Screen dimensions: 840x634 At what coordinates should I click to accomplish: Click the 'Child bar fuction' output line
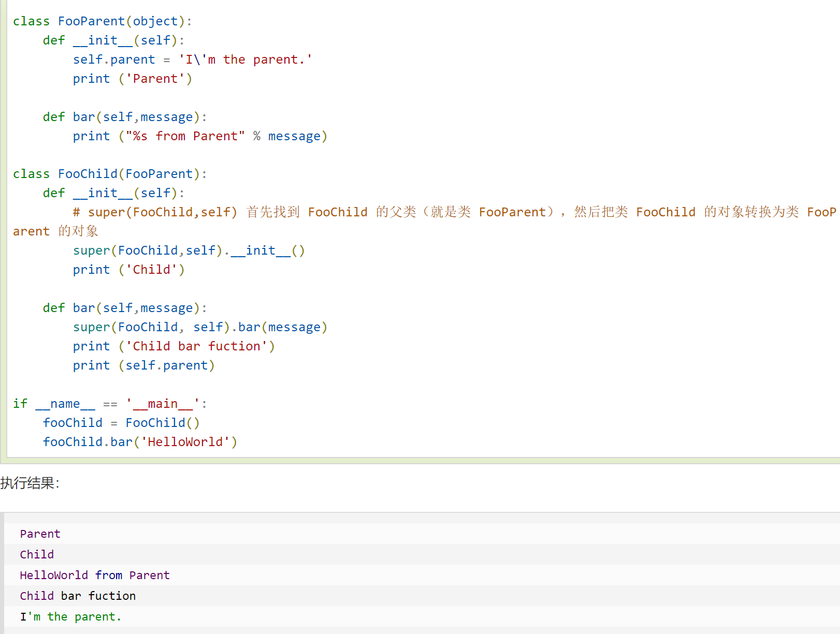click(78, 596)
